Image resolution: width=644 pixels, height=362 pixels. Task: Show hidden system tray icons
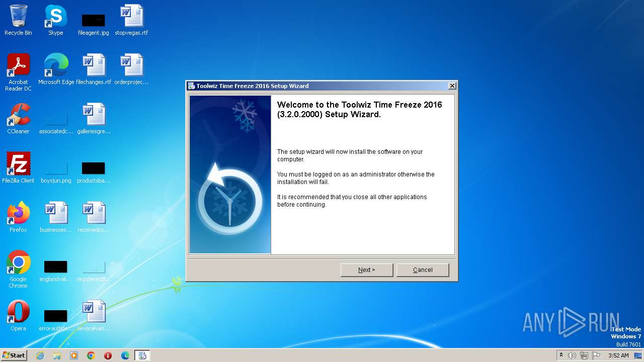point(561,355)
